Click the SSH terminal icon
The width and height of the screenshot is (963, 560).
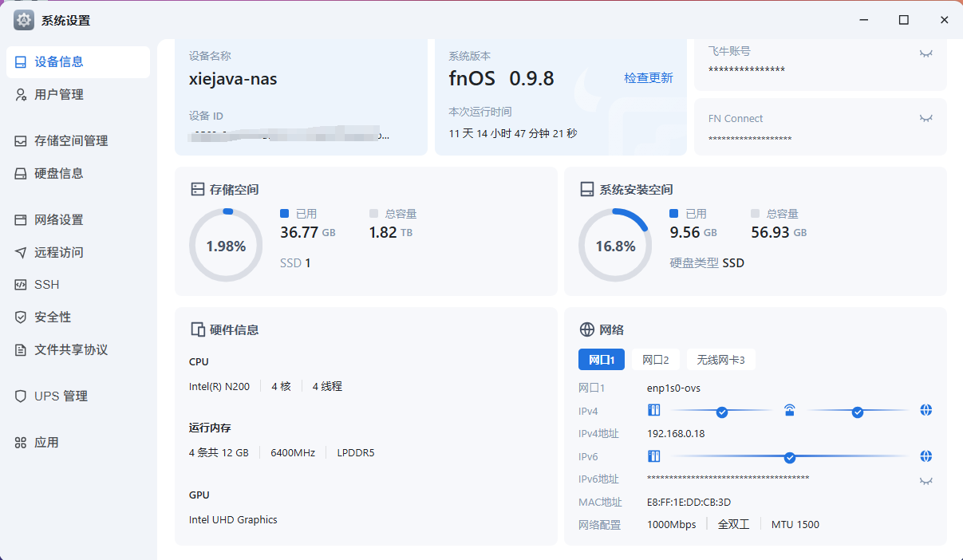coord(21,285)
